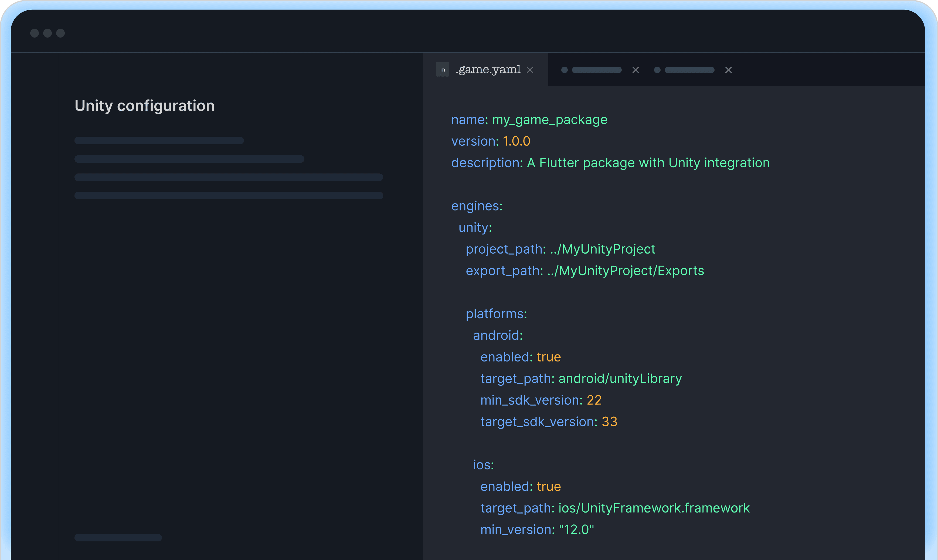Click the ios/UnityFramework.framework target path
Image resolution: width=938 pixels, height=560 pixels.
tap(654, 508)
